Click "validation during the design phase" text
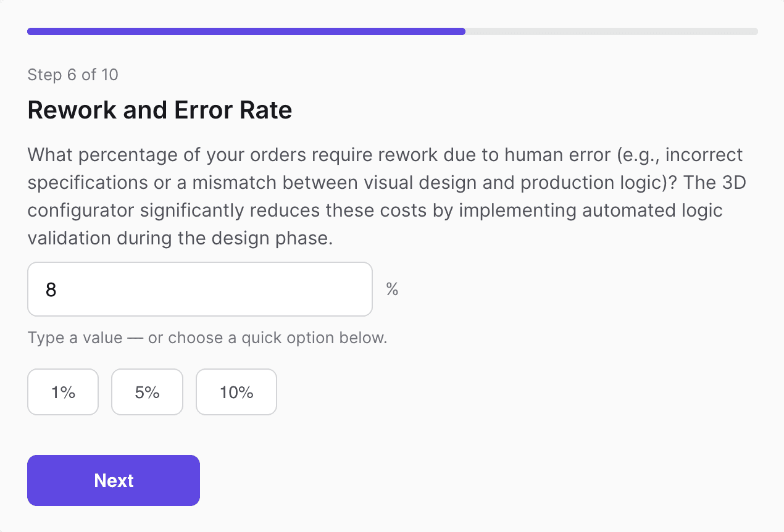Screen dimensions: 784x532 (x=180, y=238)
